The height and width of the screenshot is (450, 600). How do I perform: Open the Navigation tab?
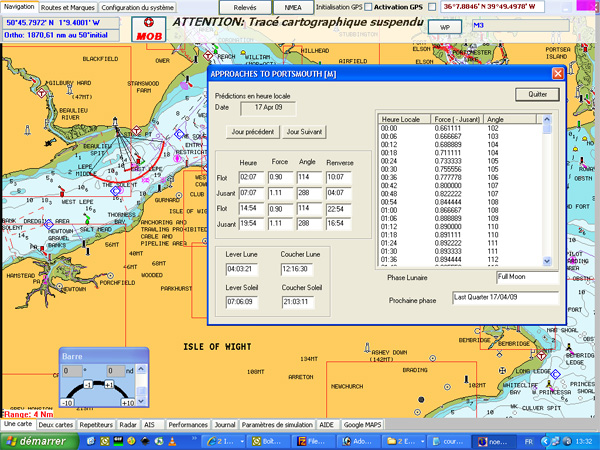tap(19, 7)
